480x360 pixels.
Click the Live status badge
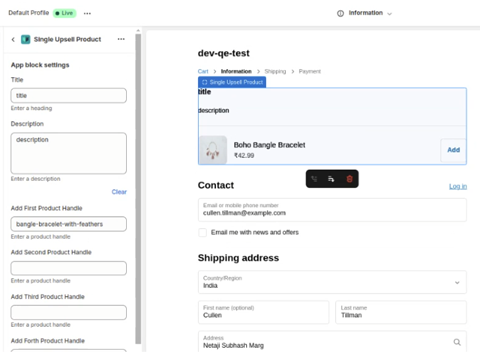[64, 13]
